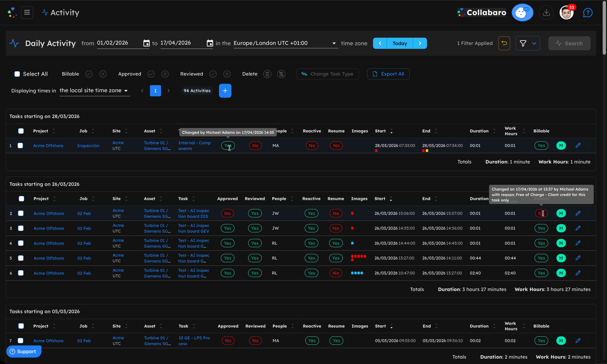
Task: Click the Export All button
Action: 388,74
